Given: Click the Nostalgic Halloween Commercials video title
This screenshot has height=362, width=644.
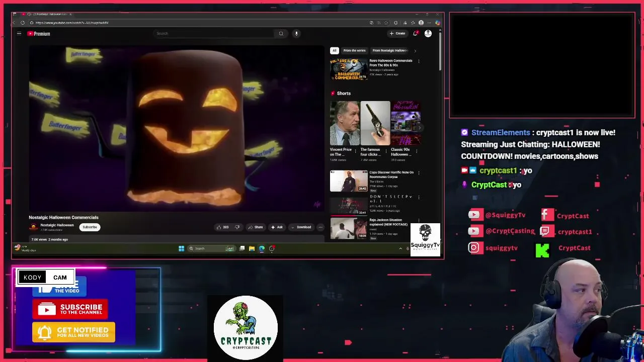Looking at the screenshot, I should [x=63, y=218].
